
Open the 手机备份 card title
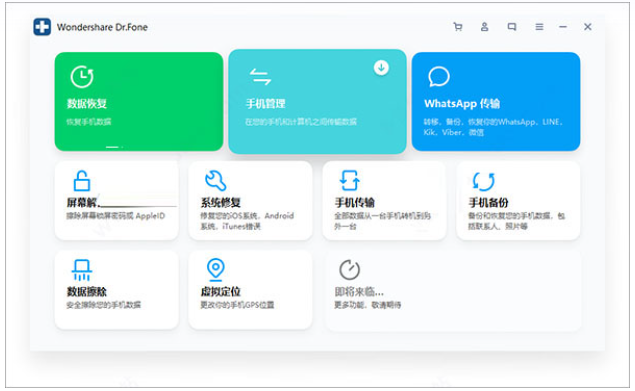(488, 203)
